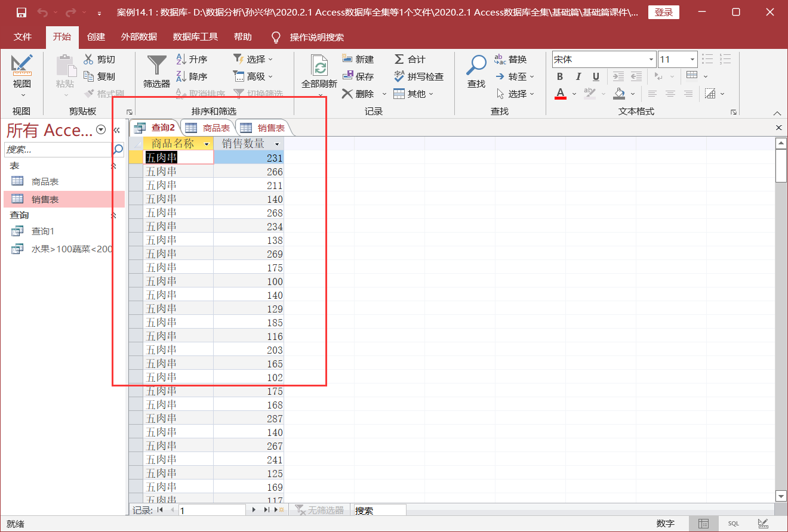788x532 pixels.
Task: Collapse the ribbon
Action: click(x=777, y=113)
